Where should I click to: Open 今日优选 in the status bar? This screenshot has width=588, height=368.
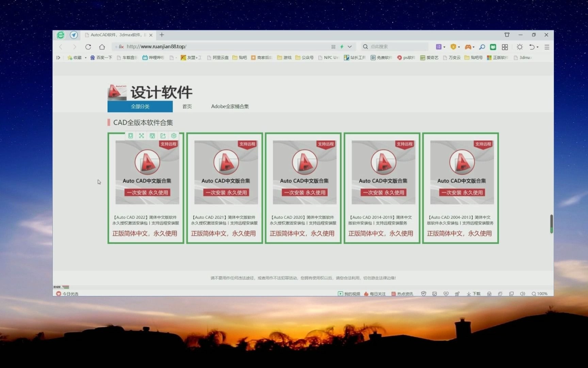point(67,294)
